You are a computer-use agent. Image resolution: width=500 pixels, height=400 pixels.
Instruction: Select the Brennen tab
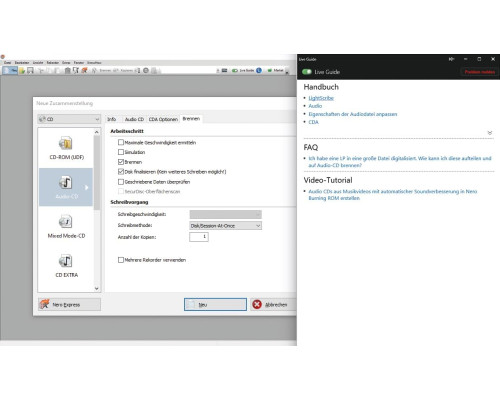point(191,119)
